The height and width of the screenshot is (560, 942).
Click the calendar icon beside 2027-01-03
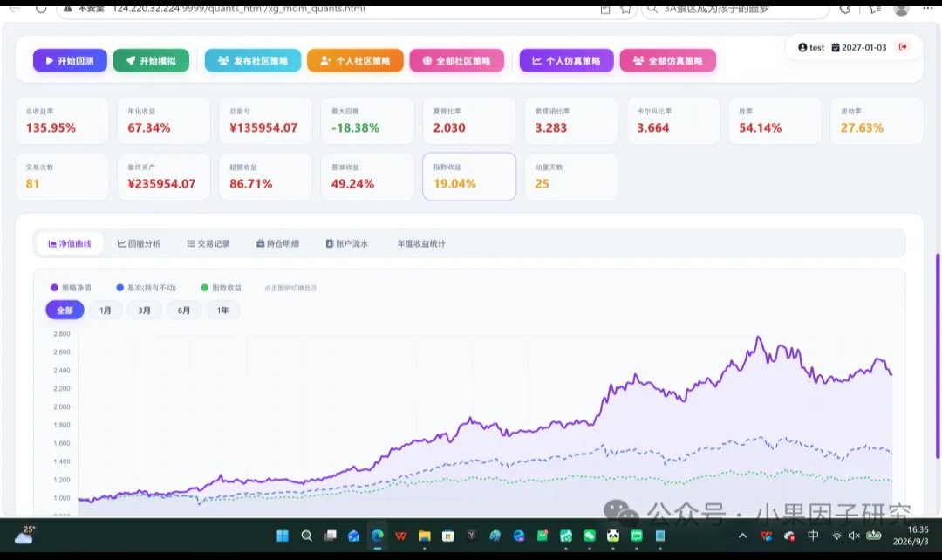point(835,47)
